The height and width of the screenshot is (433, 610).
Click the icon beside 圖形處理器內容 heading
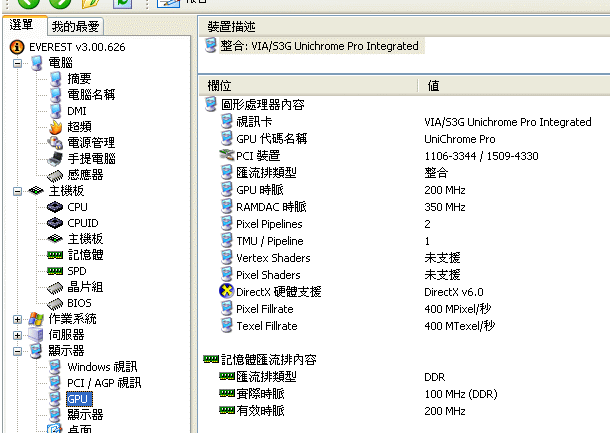(x=210, y=104)
